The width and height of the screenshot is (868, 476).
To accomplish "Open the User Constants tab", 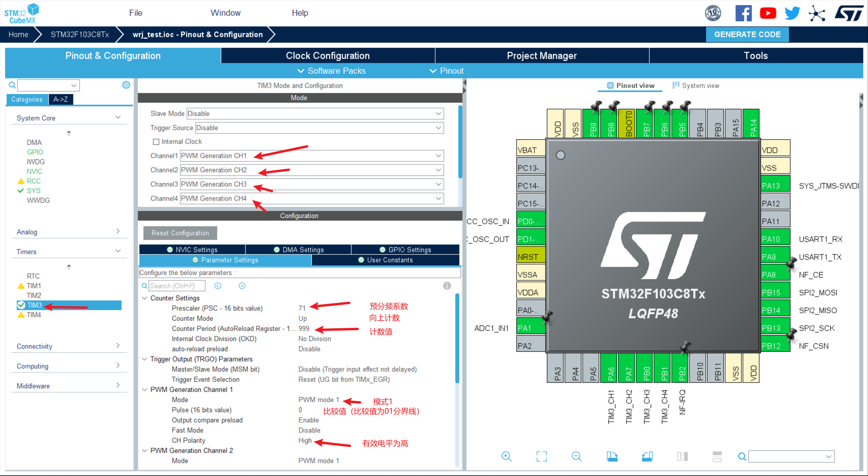I will pos(386,260).
